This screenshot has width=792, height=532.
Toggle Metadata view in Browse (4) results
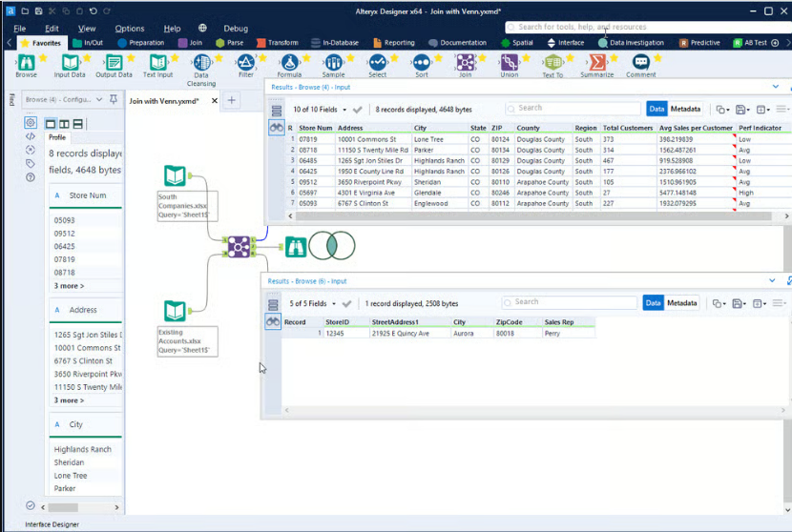pos(685,109)
